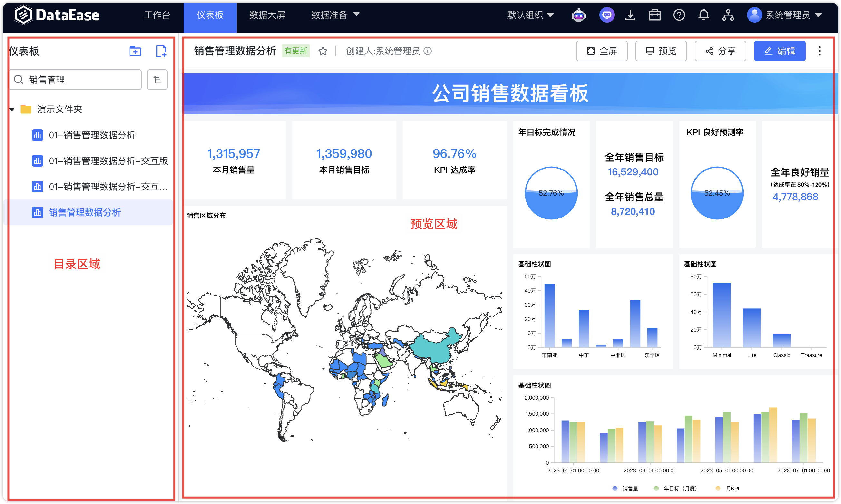The height and width of the screenshot is (504, 841).
Task: Click the user avatar icon
Action: [754, 15]
